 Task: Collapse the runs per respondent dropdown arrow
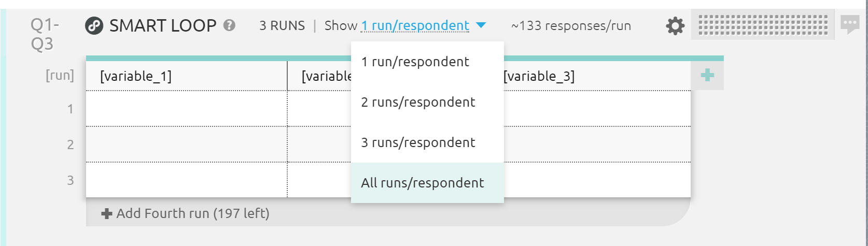tap(481, 25)
